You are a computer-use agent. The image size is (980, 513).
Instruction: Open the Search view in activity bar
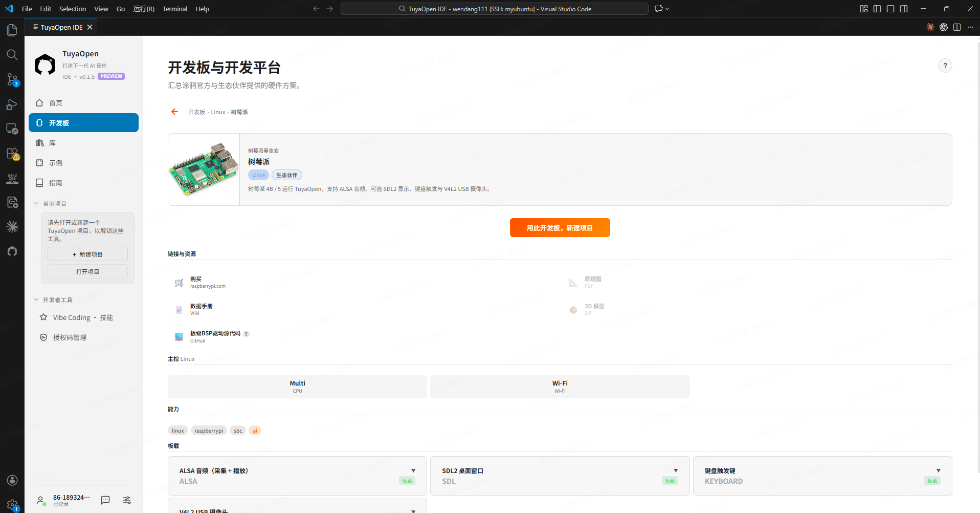[x=12, y=55]
